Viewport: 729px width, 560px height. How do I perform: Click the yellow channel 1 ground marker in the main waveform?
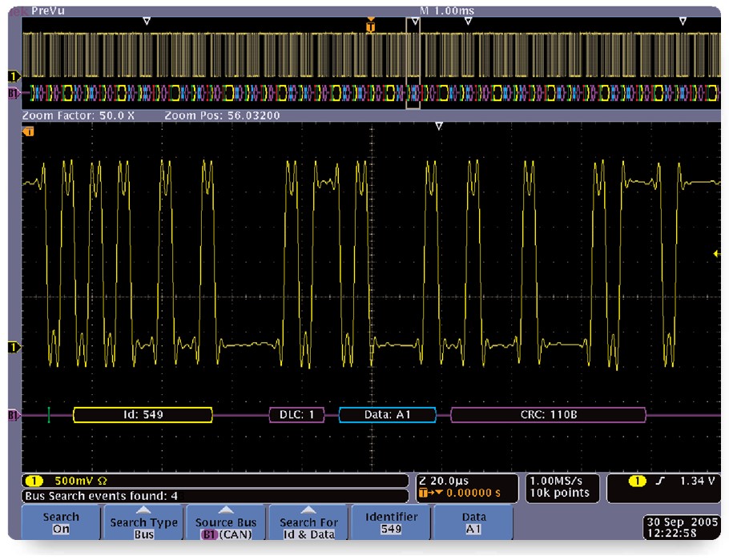(14, 347)
